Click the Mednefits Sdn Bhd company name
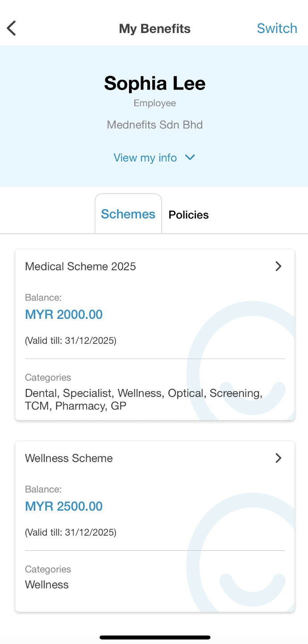Screen dimensions: 308x644 (155, 124)
